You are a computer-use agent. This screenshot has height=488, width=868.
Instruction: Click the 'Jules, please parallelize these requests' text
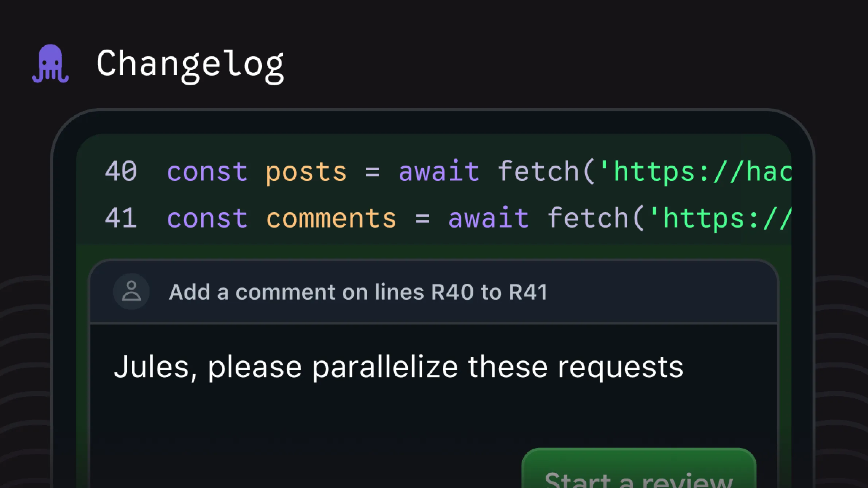(x=398, y=367)
